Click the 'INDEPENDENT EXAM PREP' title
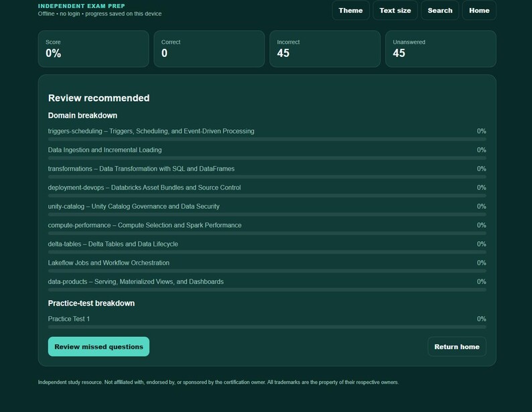Image resolution: width=532 pixels, height=412 pixels. (82, 6)
